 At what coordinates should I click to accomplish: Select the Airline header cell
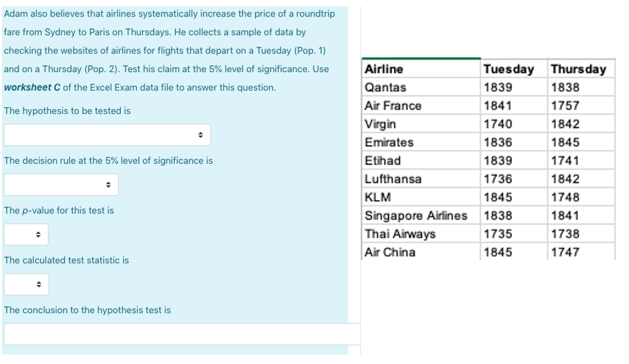pos(421,69)
